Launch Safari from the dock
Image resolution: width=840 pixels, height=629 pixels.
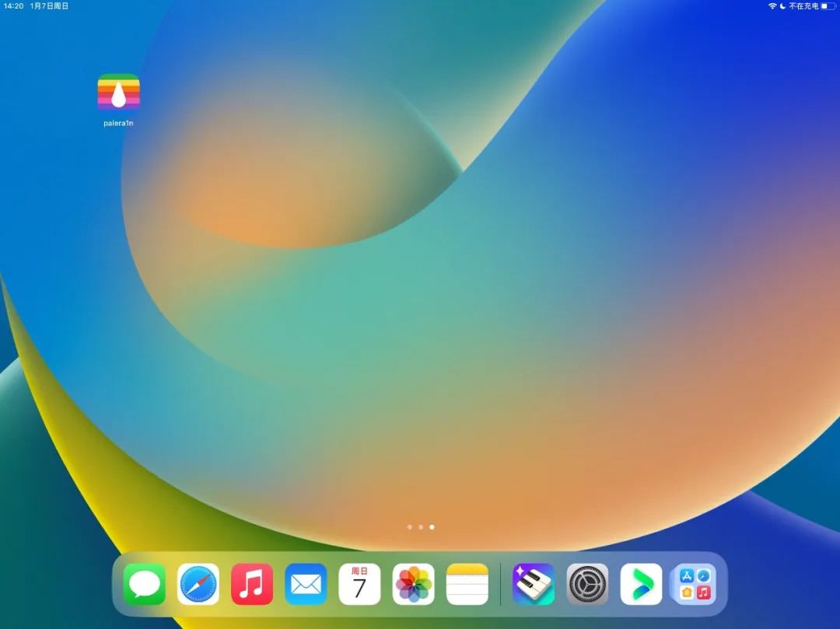(198, 584)
